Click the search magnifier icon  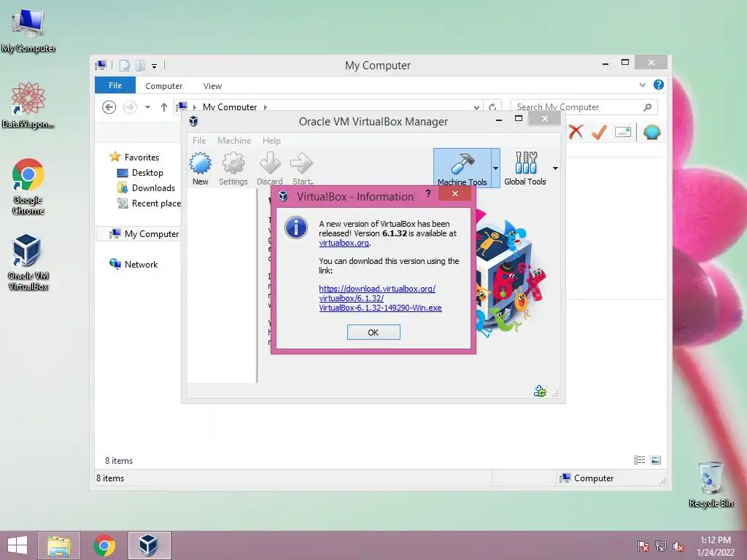point(648,107)
